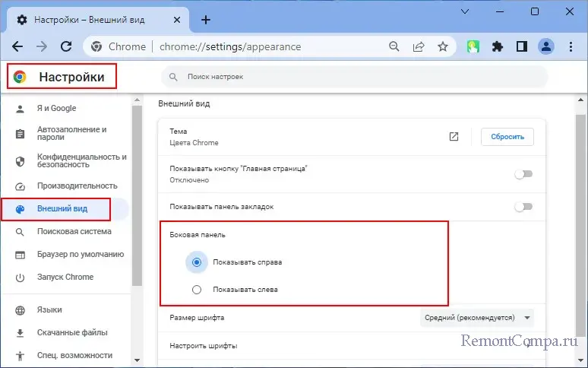Viewport: 588px width, 368px height.
Task: Toggle the browser side panel icon
Action: 521,46
